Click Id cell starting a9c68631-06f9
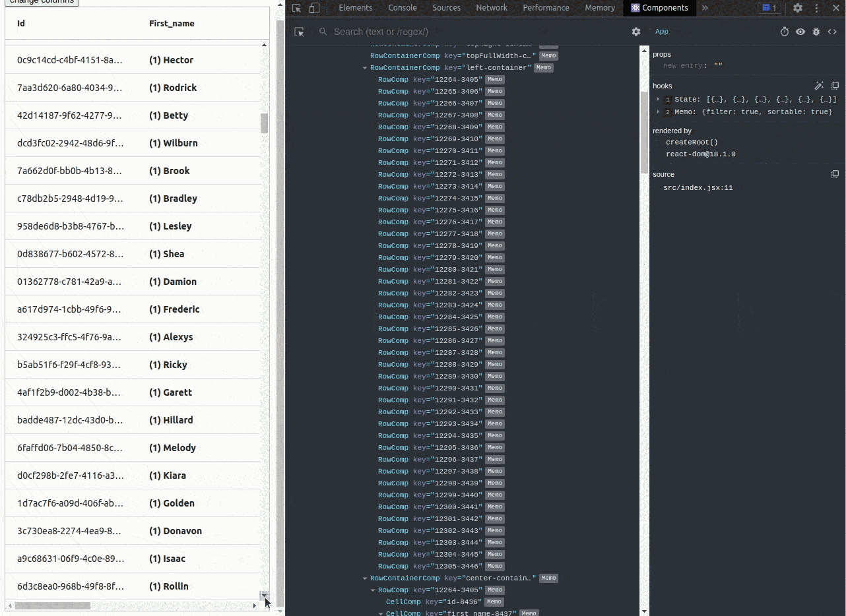 (71, 559)
